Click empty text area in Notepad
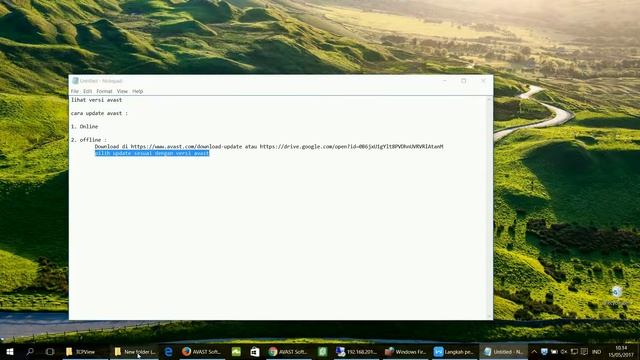 click(x=278, y=237)
